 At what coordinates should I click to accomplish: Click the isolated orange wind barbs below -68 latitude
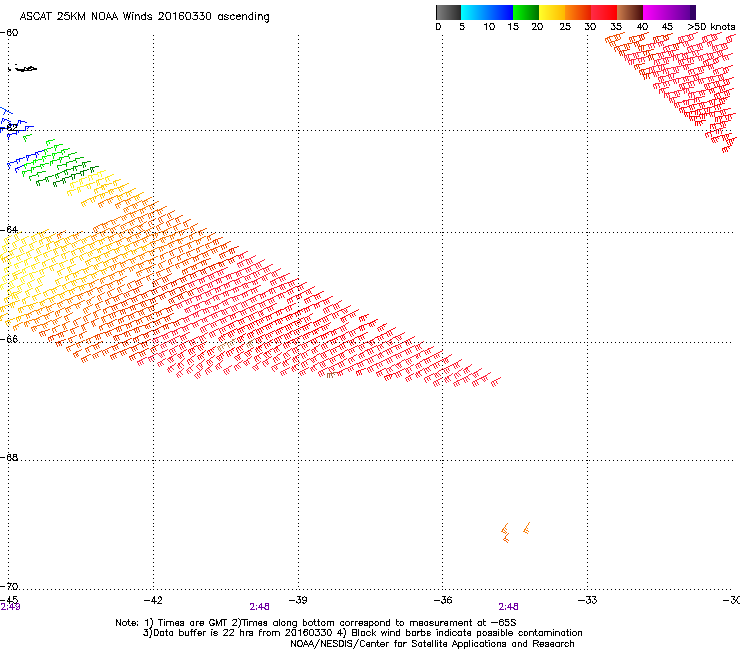coord(515,532)
